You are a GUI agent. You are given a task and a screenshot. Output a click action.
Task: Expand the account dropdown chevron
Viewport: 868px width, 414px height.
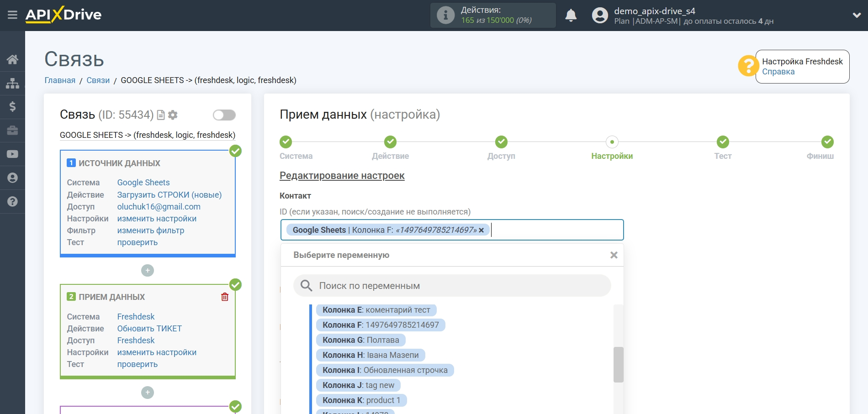pyautogui.click(x=857, y=16)
